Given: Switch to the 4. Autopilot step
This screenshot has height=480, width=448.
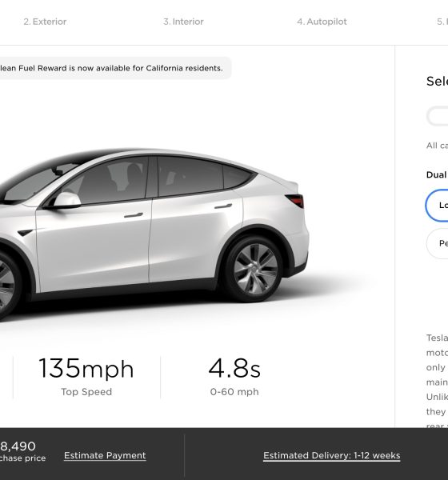Looking at the screenshot, I should pos(322,22).
